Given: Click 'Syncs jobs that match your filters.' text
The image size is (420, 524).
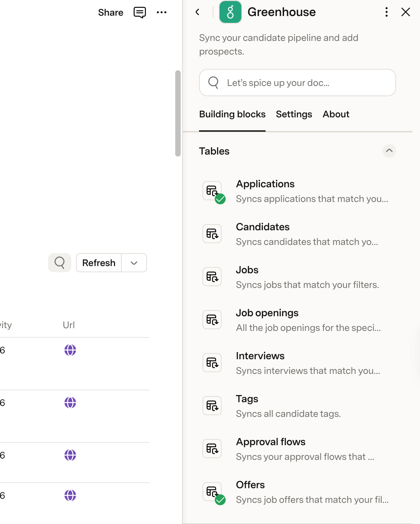Looking at the screenshot, I should point(307,285).
